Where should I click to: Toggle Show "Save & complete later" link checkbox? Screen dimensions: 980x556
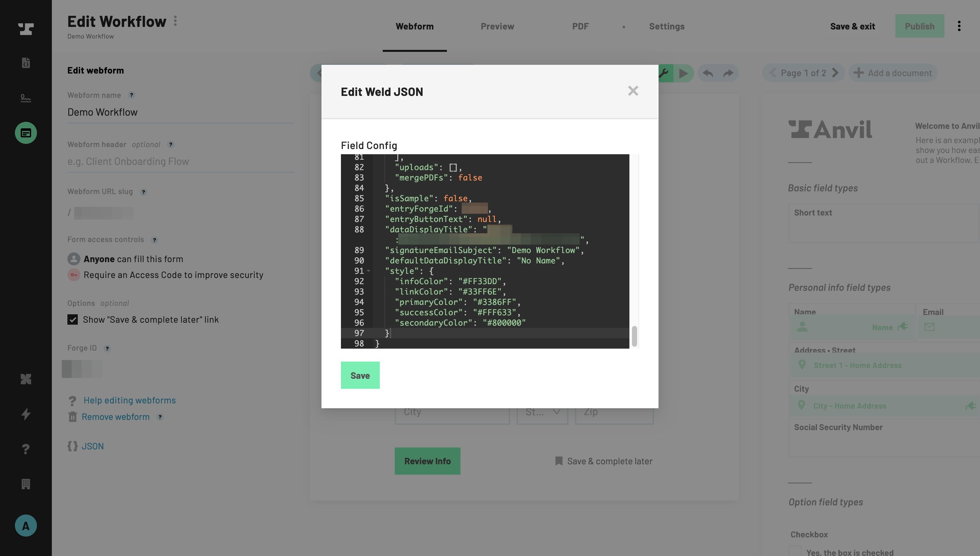[73, 319]
